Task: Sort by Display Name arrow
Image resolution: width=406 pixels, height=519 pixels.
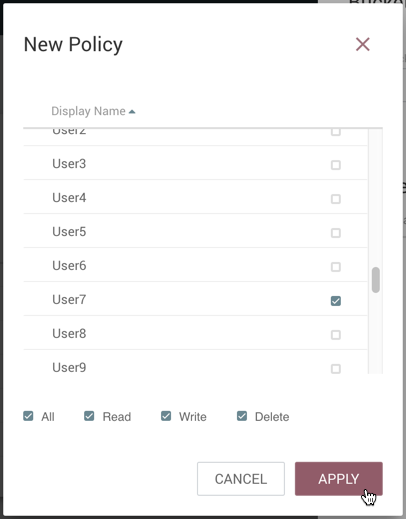Action: pos(132,112)
